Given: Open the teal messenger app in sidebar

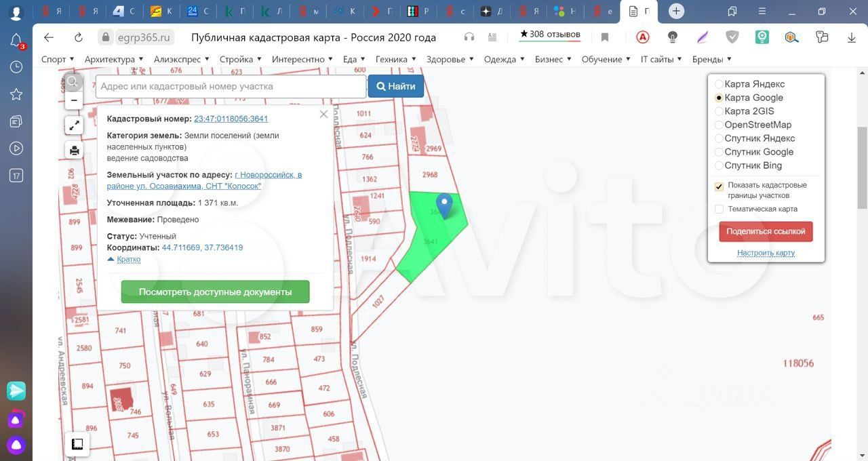Looking at the screenshot, I should (x=16, y=390).
